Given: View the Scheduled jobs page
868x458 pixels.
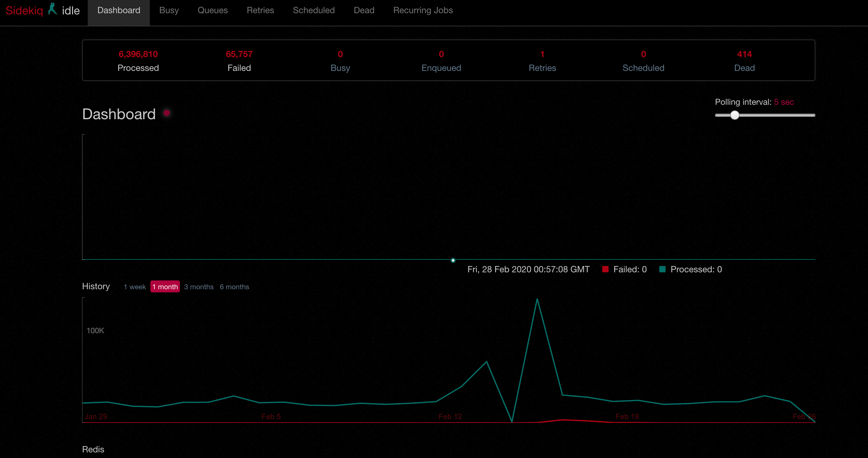Looking at the screenshot, I should tap(313, 10).
